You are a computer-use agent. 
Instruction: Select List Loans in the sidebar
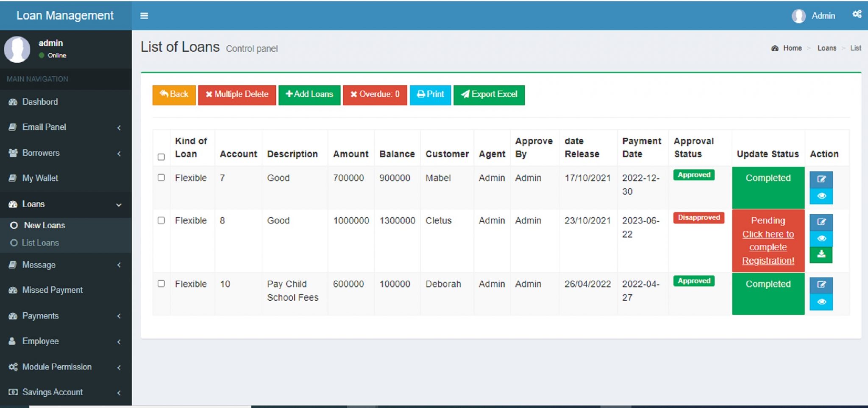click(42, 243)
